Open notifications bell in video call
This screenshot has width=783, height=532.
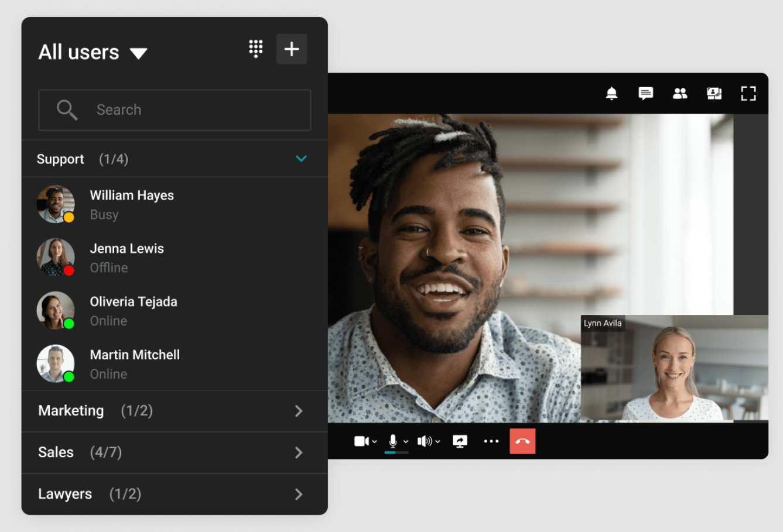pyautogui.click(x=611, y=93)
